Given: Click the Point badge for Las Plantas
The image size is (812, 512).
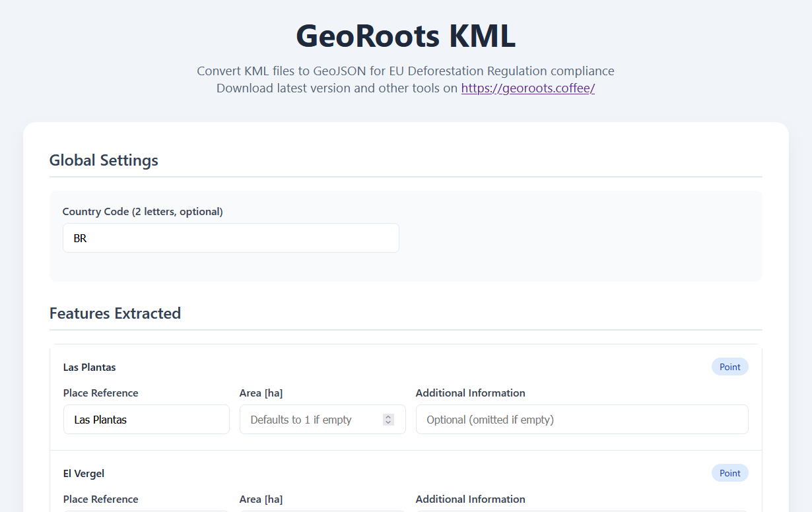Looking at the screenshot, I should tap(729, 367).
